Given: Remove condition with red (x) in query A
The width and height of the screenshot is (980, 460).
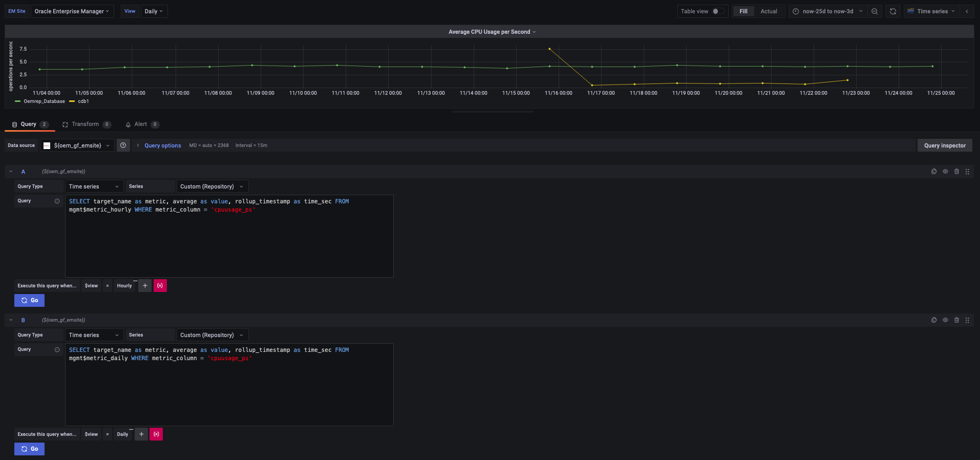Looking at the screenshot, I should click(160, 286).
